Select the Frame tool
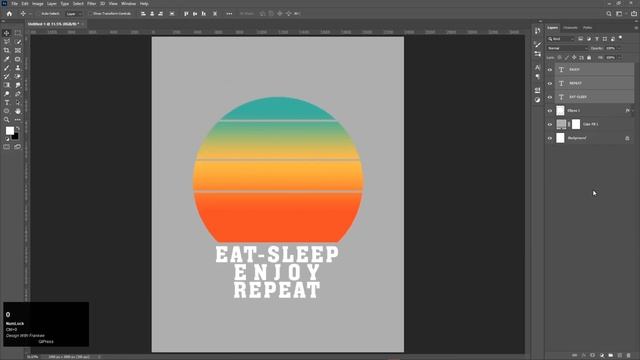Screen dimensions: 640x360 [x=18, y=50]
